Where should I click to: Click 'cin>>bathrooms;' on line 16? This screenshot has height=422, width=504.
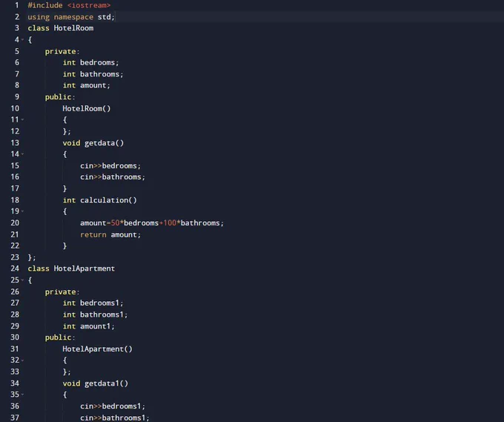[113, 177]
